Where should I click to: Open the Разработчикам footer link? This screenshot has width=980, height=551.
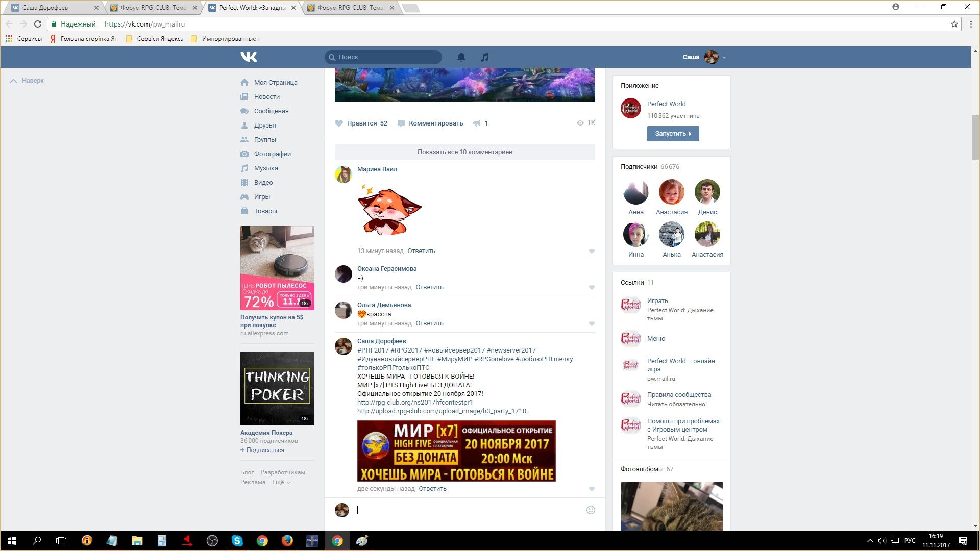(x=283, y=472)
